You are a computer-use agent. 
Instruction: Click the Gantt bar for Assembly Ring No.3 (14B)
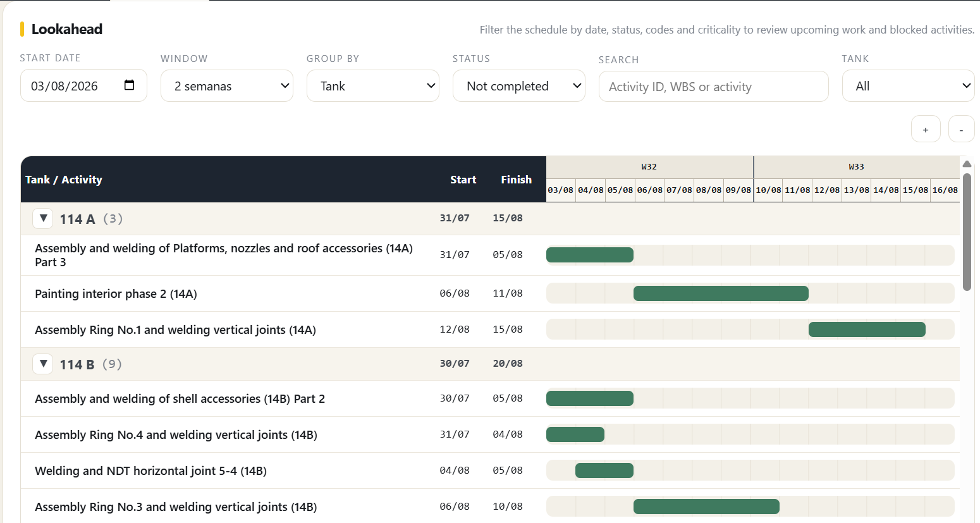click(x=706, y=507)
